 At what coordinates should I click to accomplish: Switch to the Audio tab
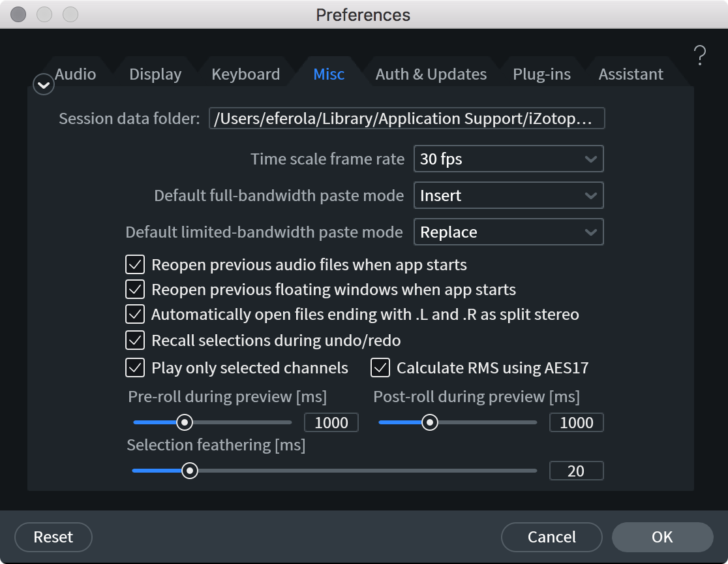(x=75, y=74)
